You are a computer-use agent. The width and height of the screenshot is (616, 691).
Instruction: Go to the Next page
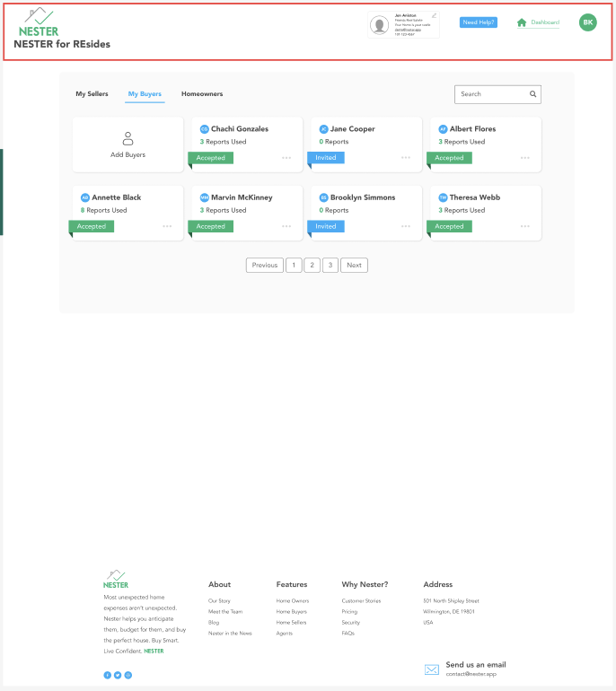(x=354, y=266)
